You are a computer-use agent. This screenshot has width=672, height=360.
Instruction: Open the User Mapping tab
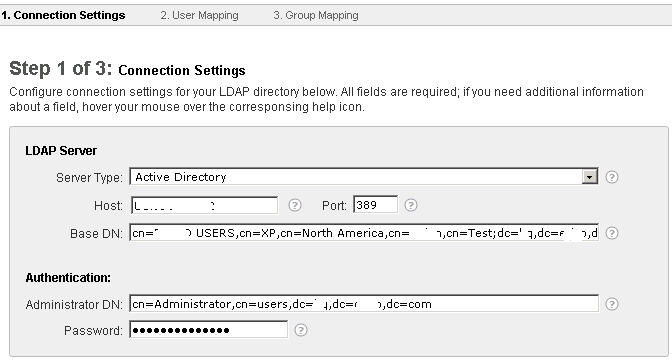(x=199, y=15)
